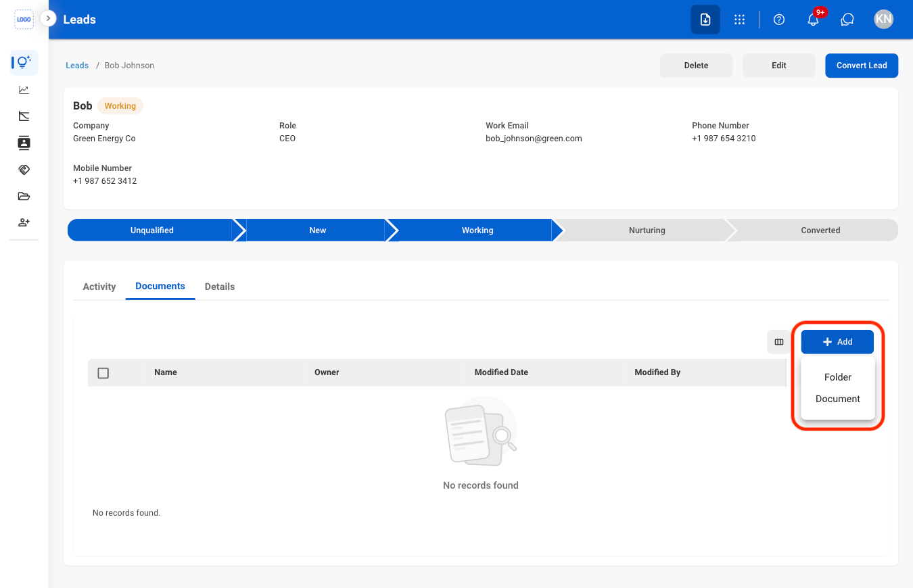Viewport: 913px width, 588px height.
Task: Open the apps grid menu icon
Action: pos(740,20)
